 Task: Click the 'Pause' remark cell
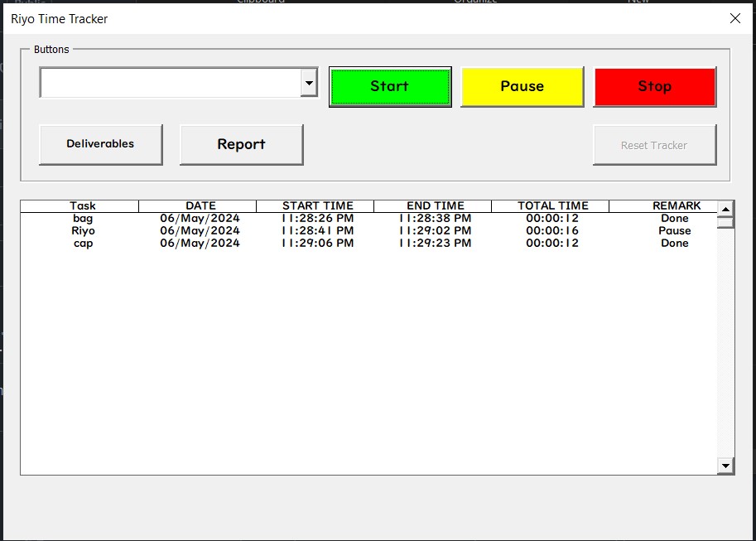tap(675, 230)
